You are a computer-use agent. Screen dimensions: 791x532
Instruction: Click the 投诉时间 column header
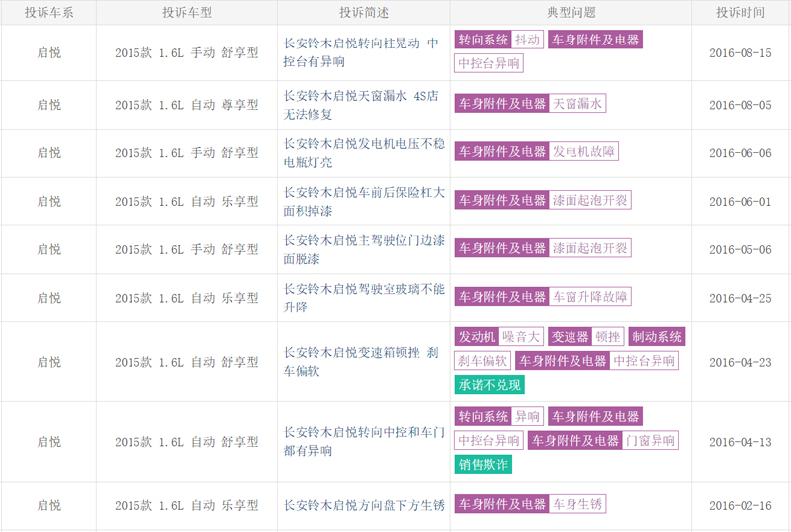tap(740, 12)
